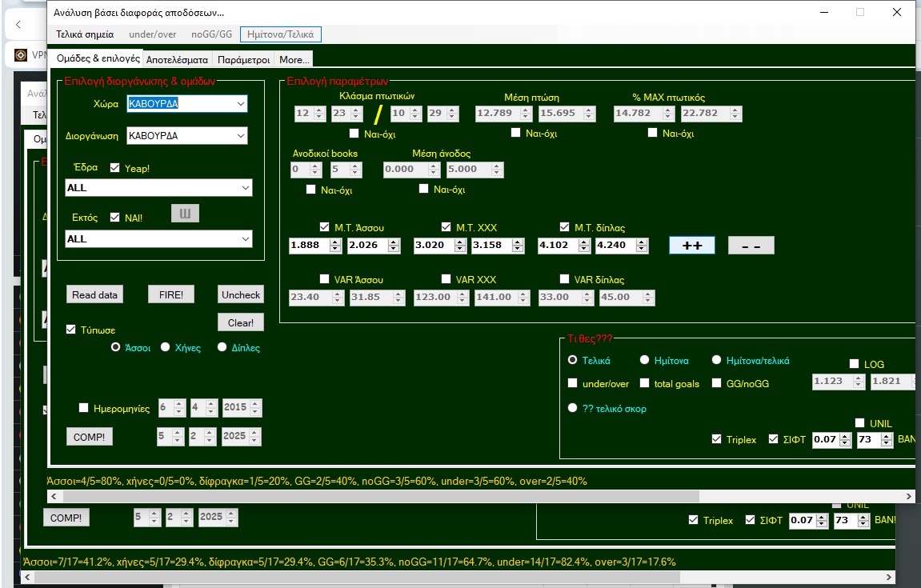Click the VPN icon in the background tab
Screen dimensions: 921x588
[x=21, y=55]
